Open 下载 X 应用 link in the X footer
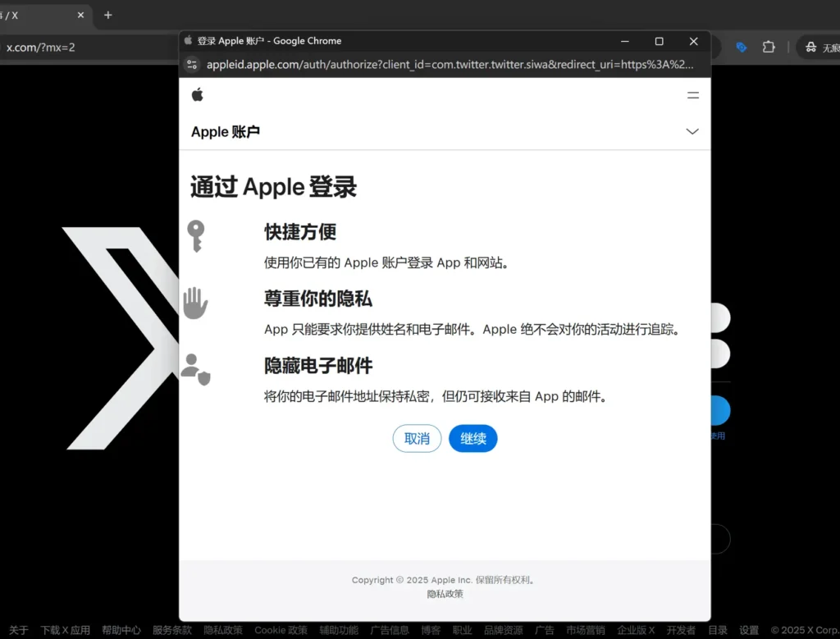Screen dimensions: 840x639 point(65,631)
